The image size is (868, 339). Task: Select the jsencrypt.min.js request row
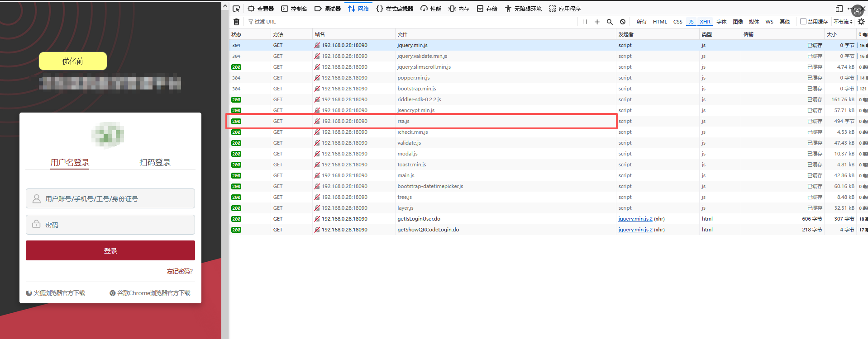[x=548, y=110]
